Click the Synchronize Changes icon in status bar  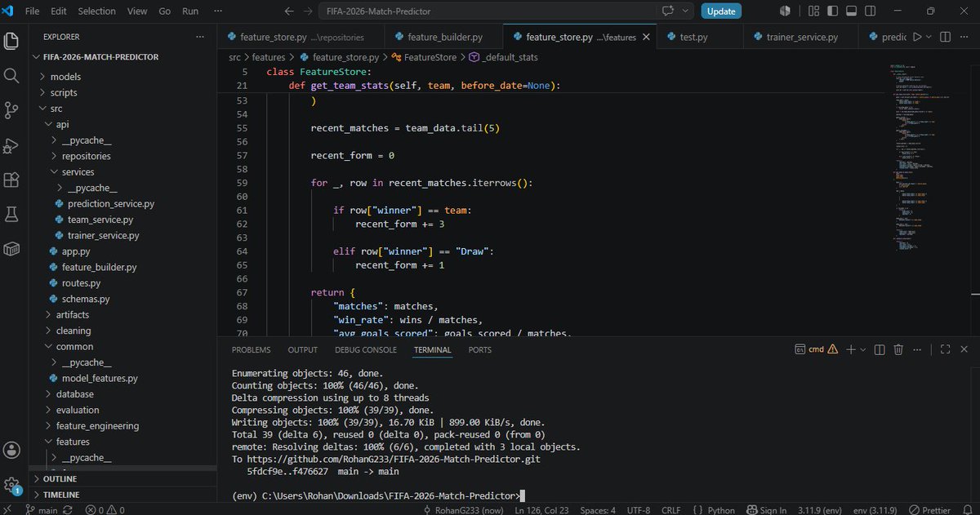[x=68, y=509]
